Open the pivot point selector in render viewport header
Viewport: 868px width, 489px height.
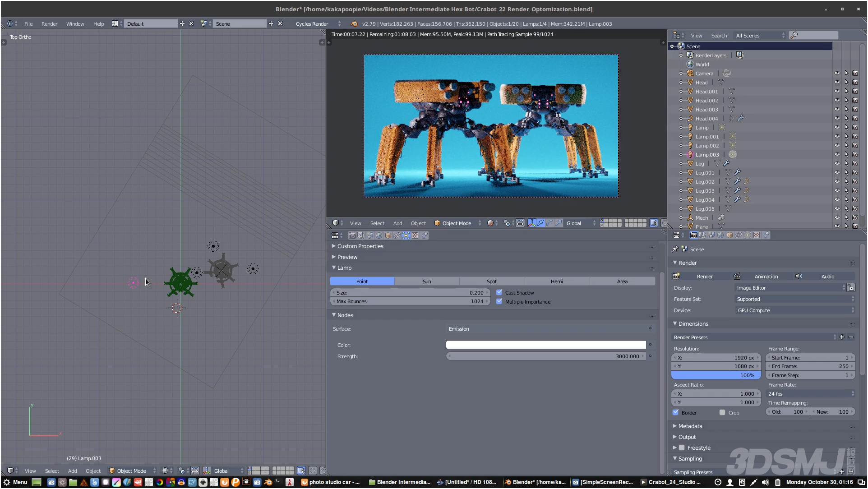(509, 223)
